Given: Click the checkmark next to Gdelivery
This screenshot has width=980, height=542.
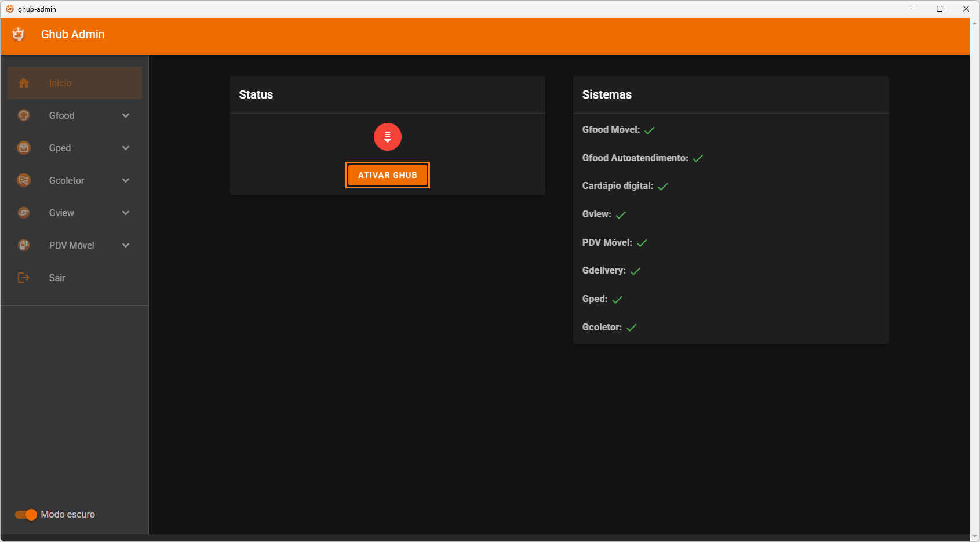Looking at the screenshot, I should [636, 271].
